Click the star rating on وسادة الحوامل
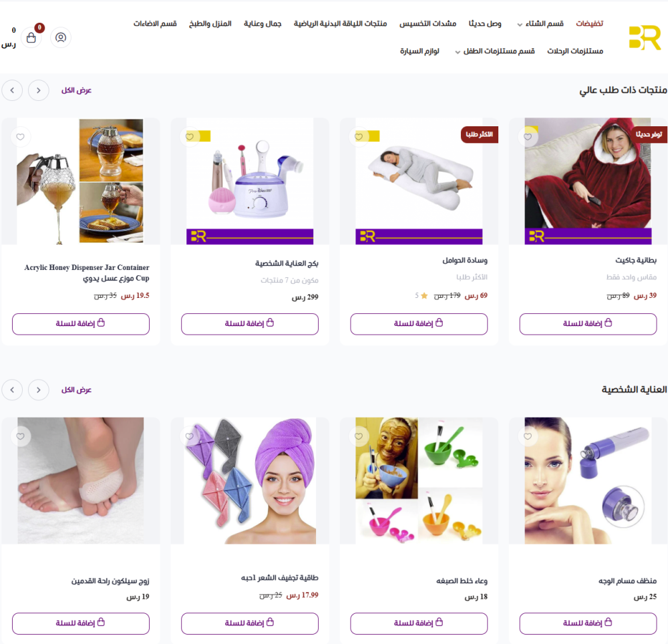The width and height of the screenshot is (668, 644). coord(422,295)
